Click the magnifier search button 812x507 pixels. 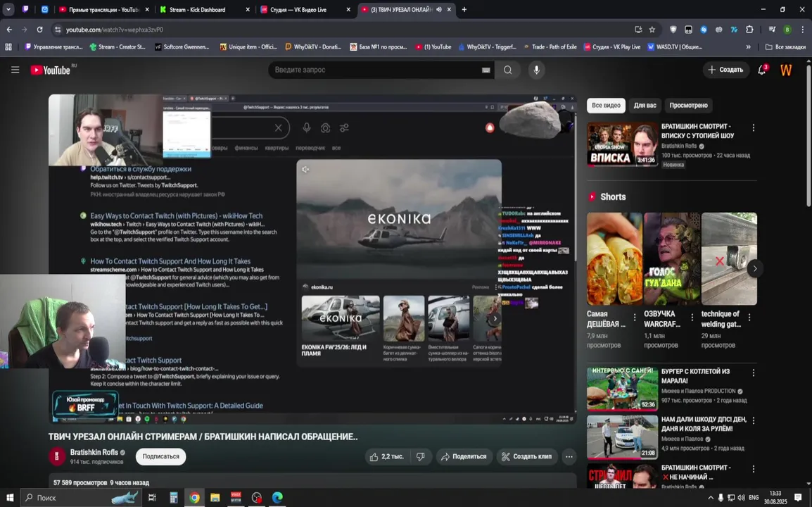click(x=508, y=70)
